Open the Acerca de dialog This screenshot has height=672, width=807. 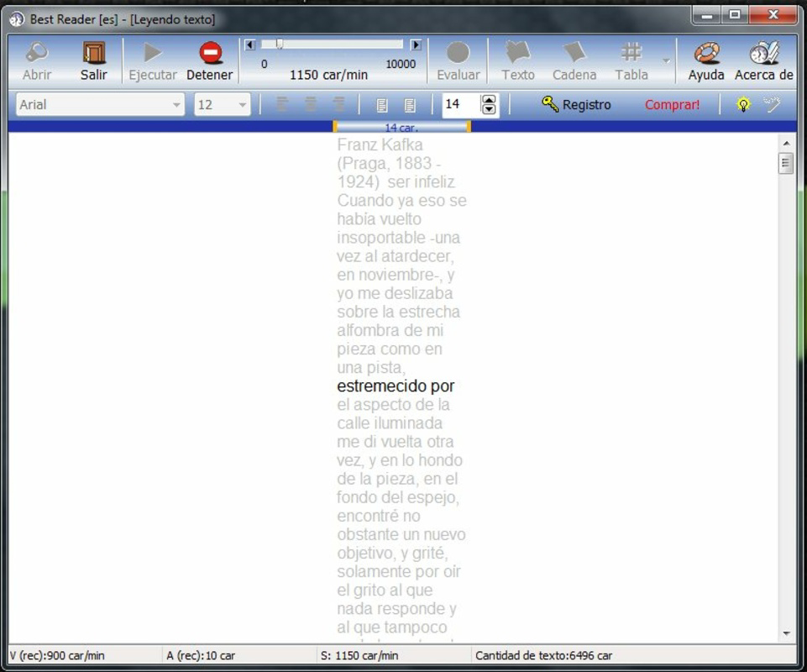click(764, 61)
